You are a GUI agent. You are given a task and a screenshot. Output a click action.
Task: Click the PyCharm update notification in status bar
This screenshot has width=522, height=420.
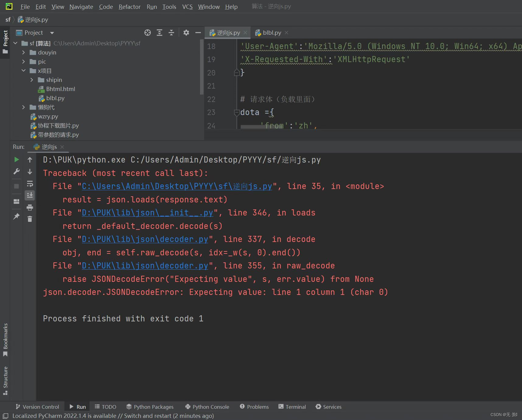click(x=113, y=416)
